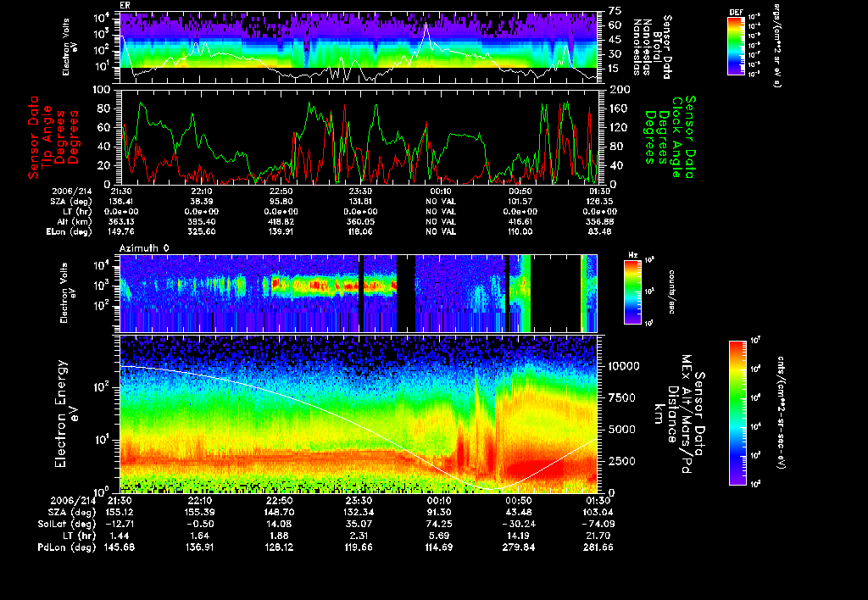Select SolLat value -74.09

tap(598, 525)
